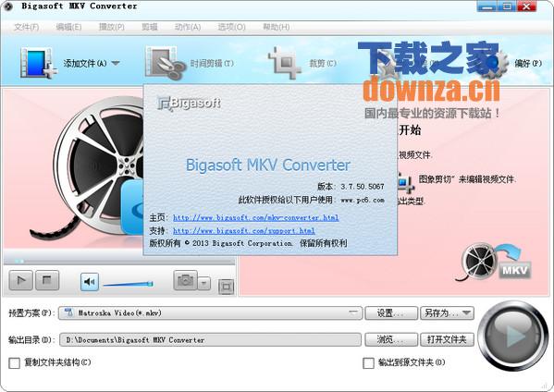Click the 打开文件夹 button
Viewport: 554px width, 392px height.
[x=447, y=339]
